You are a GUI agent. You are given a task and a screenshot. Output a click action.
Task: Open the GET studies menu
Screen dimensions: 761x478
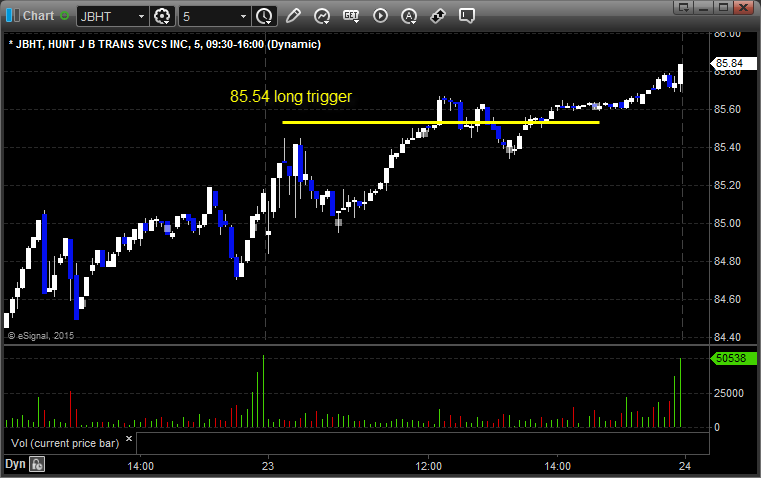(351, 16)
